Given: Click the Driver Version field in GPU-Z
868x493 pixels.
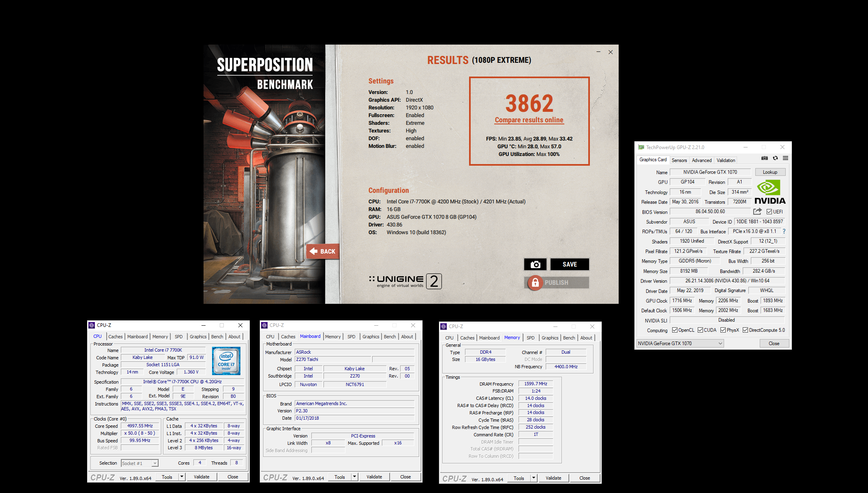Looking at the screenshot, I should pos(727,281).
